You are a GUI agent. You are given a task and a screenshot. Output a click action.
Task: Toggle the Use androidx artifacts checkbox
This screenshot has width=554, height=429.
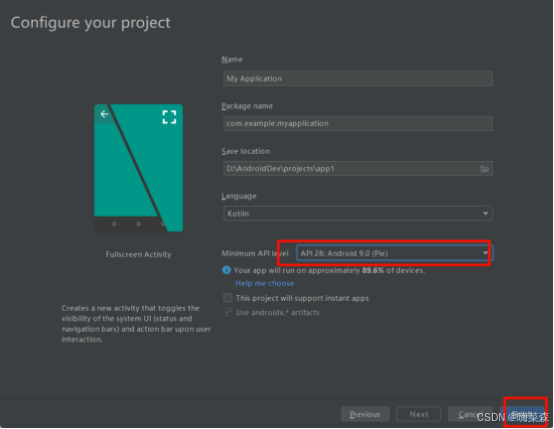point(228,313)
